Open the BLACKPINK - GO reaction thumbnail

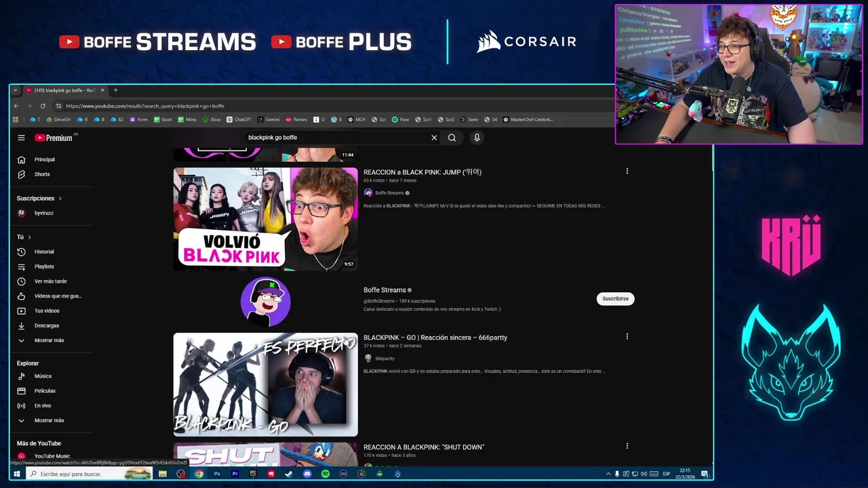click(265, 384)
